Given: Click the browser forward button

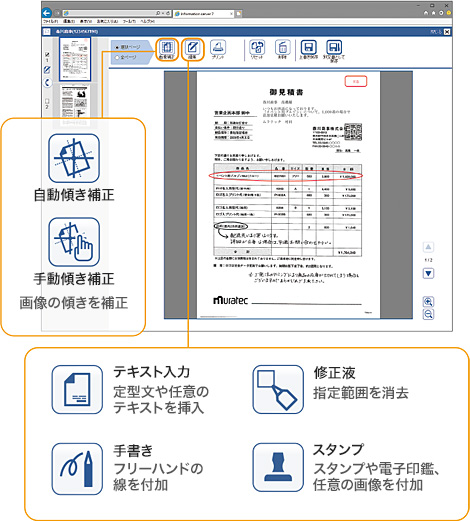Looking at the screenshot, I should pyautogui.click(x=57, y=13).
